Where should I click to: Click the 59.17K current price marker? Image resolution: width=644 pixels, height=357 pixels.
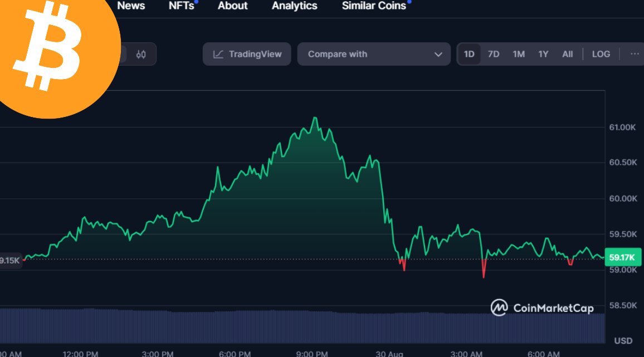[x=622, y=257]
